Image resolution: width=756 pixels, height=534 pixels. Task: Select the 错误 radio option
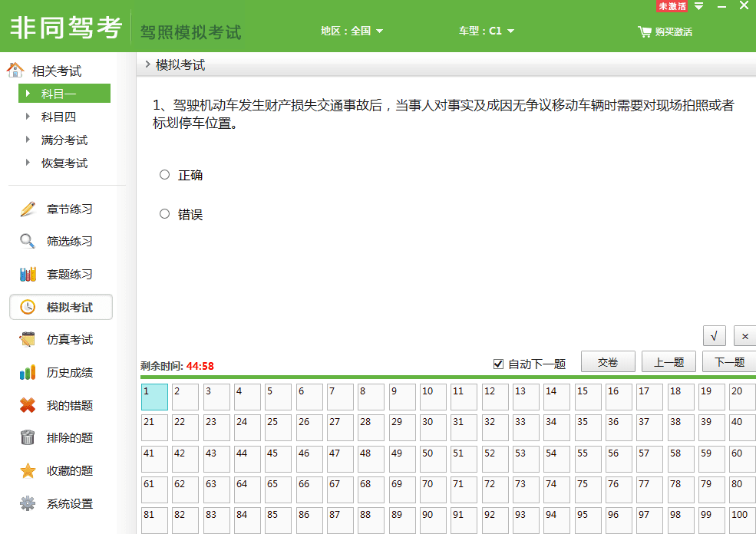pyautogui.click(x=164, y=214)
